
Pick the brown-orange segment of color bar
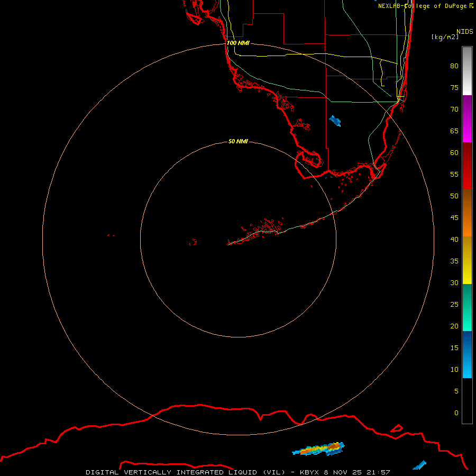coord(467,213)
